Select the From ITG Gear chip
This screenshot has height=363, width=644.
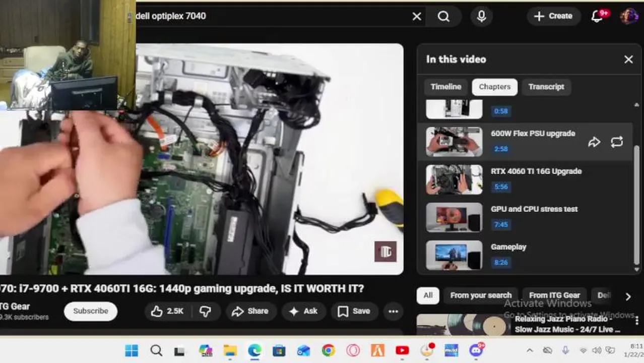pyautogui.click(x=554, y=295)
